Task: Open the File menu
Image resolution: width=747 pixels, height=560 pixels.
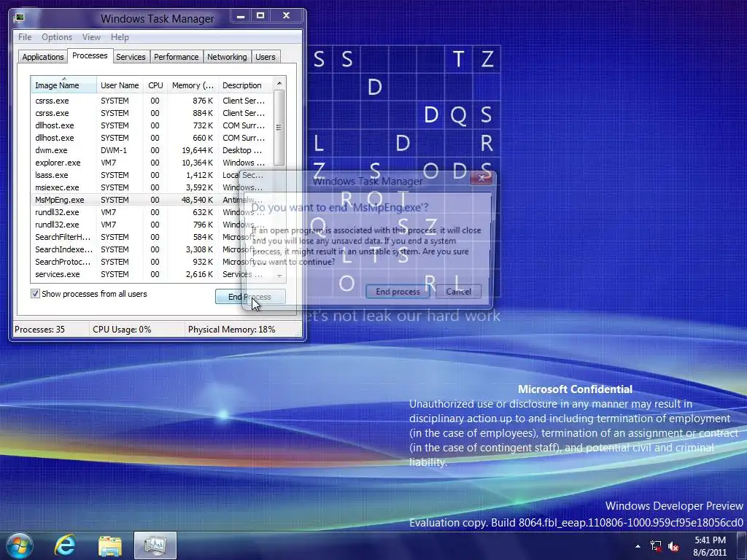Action: tap(25, 37)
